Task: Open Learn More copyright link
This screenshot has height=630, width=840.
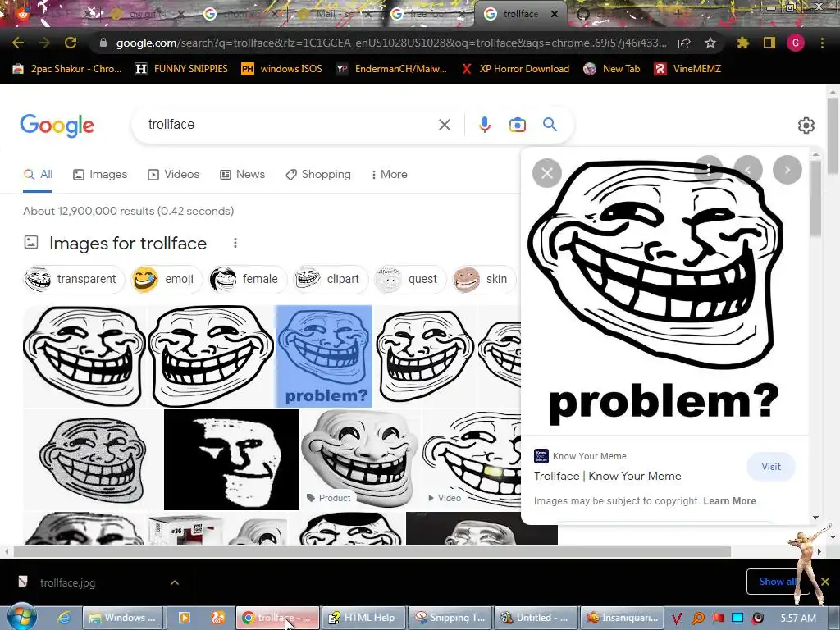Action: click(x=729, y=501)
